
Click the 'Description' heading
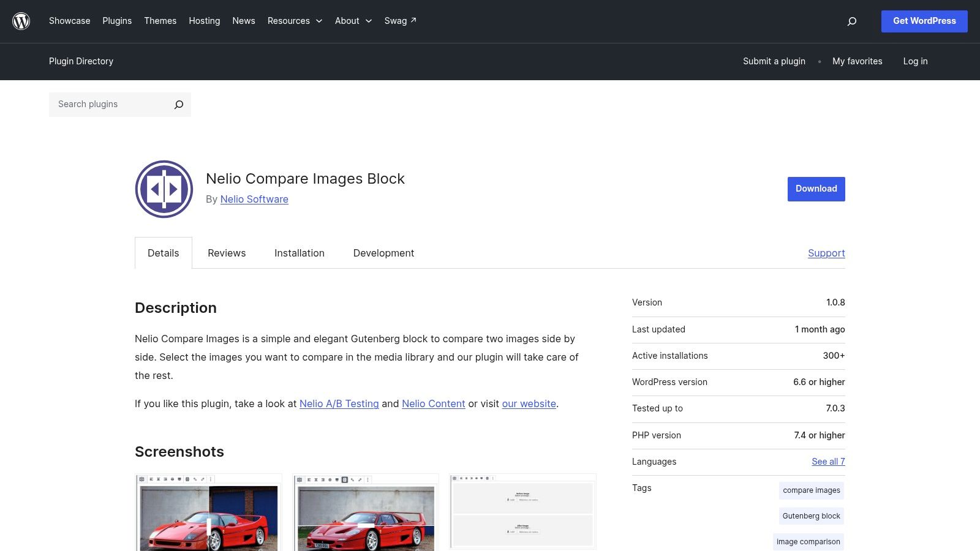[176, 308]
